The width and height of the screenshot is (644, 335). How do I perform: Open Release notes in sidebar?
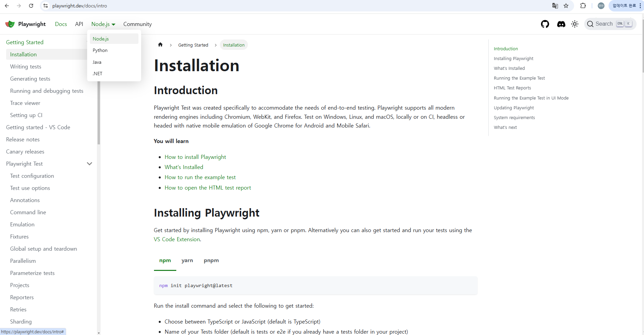[x=23, y=139]
